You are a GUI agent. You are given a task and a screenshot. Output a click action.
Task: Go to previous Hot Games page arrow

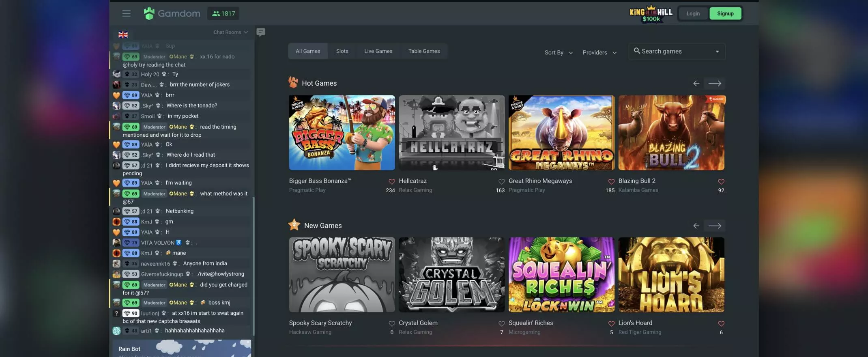click(696, 83)
